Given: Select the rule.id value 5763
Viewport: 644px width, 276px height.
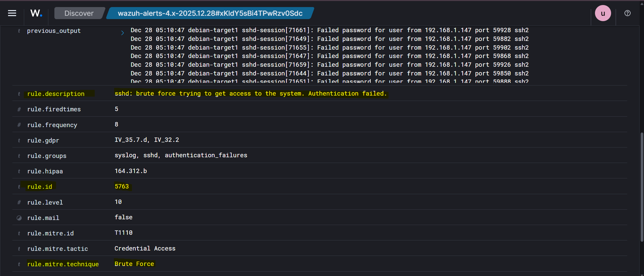Looking at the screenshot, I should [x=122, y=186].
